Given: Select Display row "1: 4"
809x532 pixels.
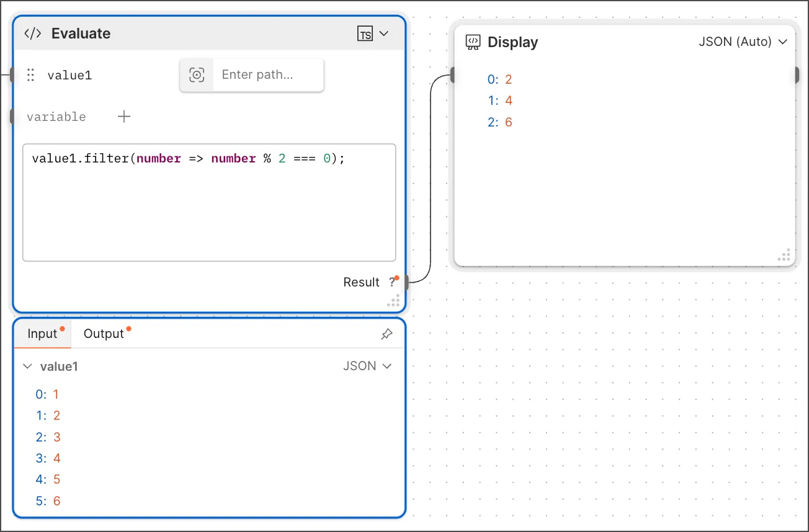Looking at the screenshot, I should (x=500, y=100).
